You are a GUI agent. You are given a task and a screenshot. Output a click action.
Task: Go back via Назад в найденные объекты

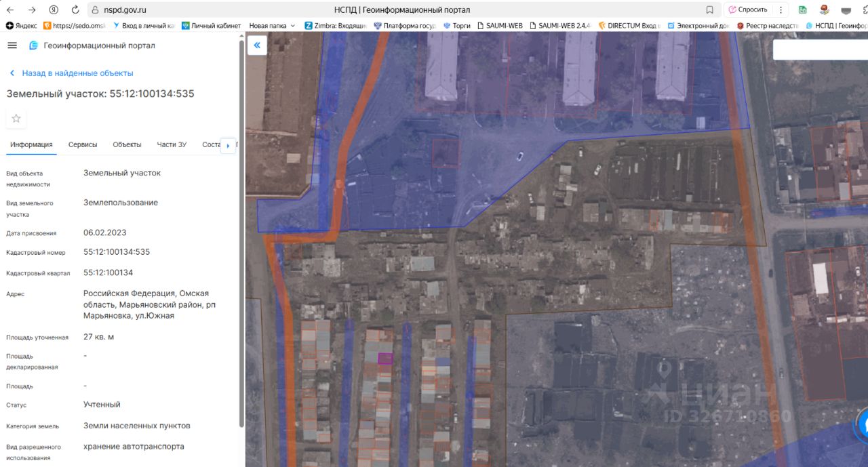point(71,73)
